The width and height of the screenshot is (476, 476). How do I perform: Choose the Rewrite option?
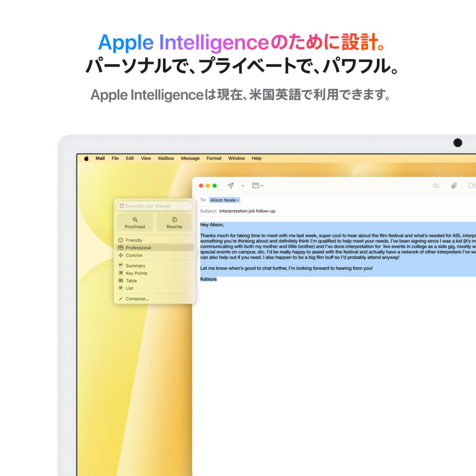(x=174, y=222)
